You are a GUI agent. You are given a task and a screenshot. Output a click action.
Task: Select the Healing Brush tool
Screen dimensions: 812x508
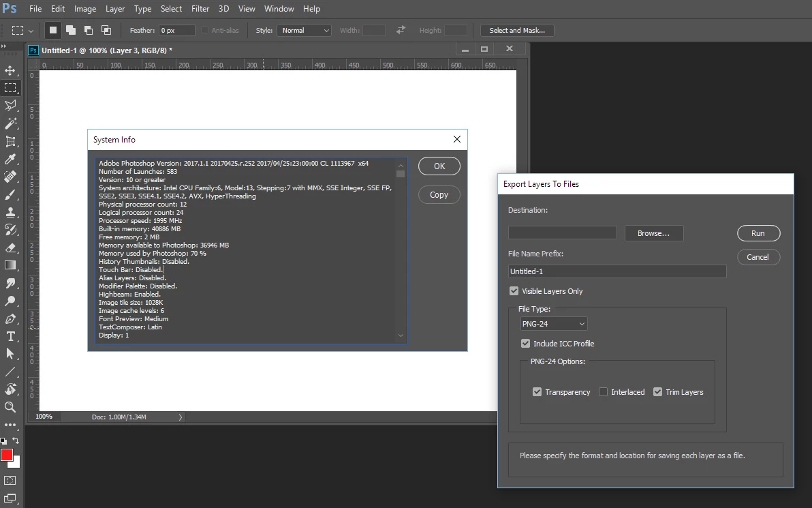(x=10, y=176)
